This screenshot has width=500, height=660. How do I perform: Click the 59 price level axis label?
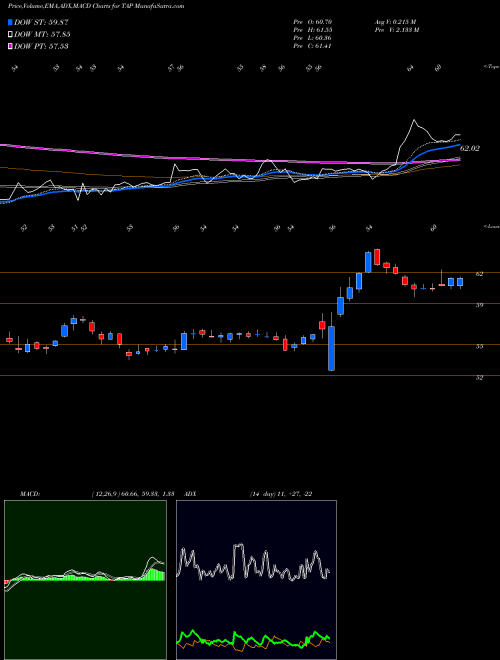point(479,305)
